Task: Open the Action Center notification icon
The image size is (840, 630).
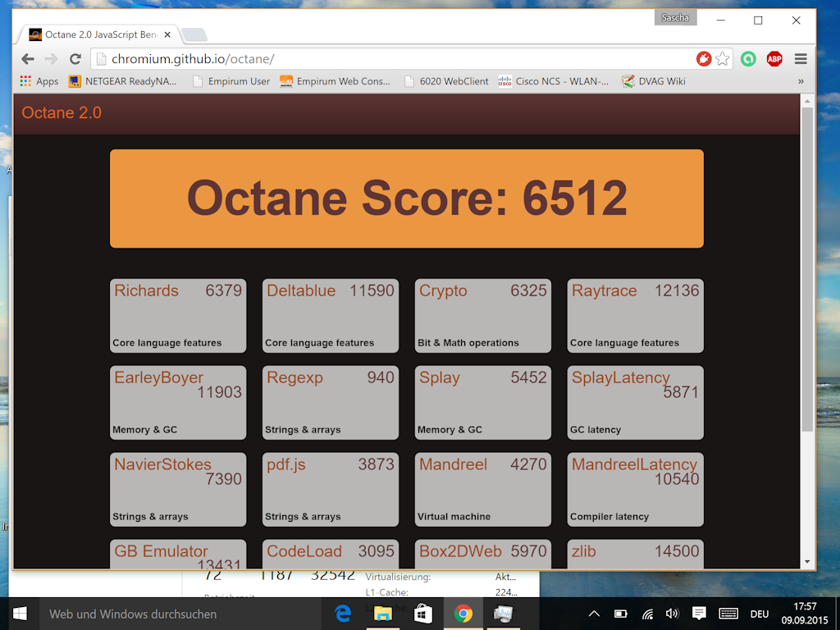Action: pos(699,614)
